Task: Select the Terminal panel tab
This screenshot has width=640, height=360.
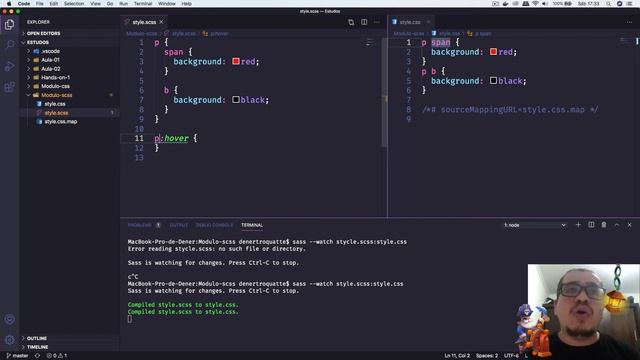Action: click(252, 225)
